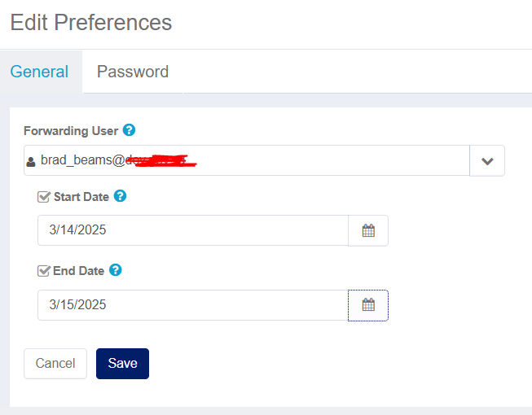Cancel editing preferences
532x415 pixels.
[55, 364]
